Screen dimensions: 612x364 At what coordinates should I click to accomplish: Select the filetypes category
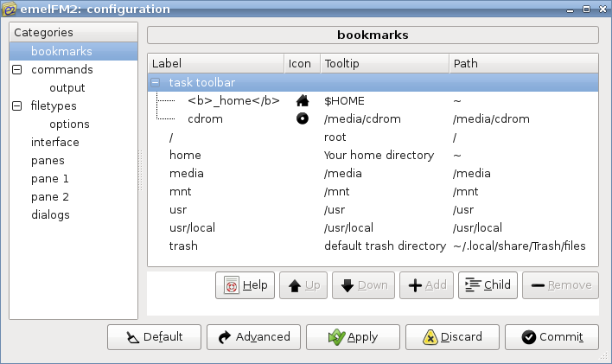click(x=54, y=105)
